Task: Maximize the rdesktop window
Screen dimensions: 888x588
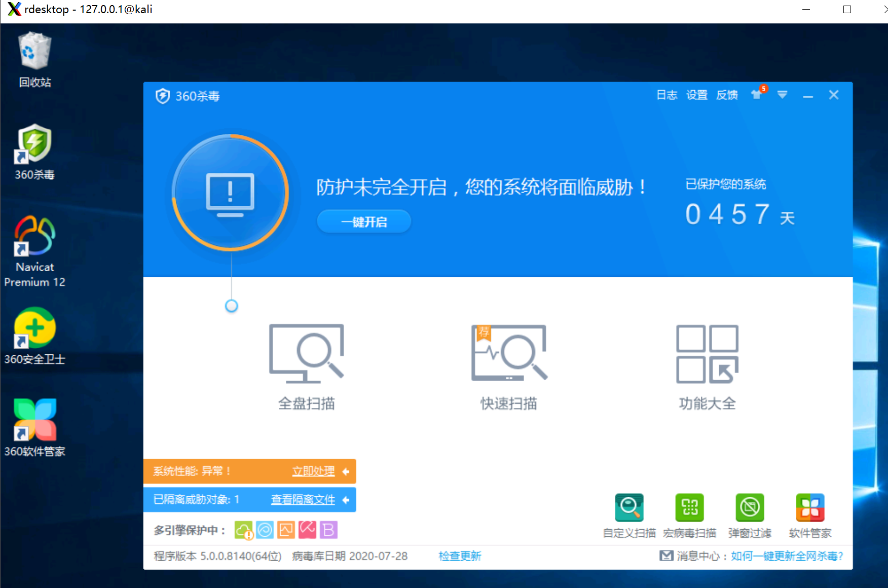Action: click(847, 9)
